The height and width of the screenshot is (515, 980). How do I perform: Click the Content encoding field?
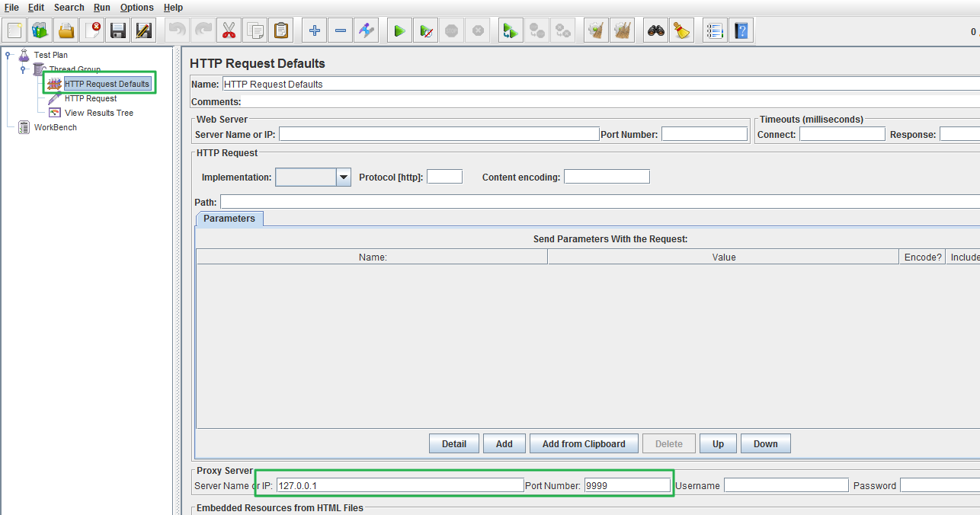(607, 177)
